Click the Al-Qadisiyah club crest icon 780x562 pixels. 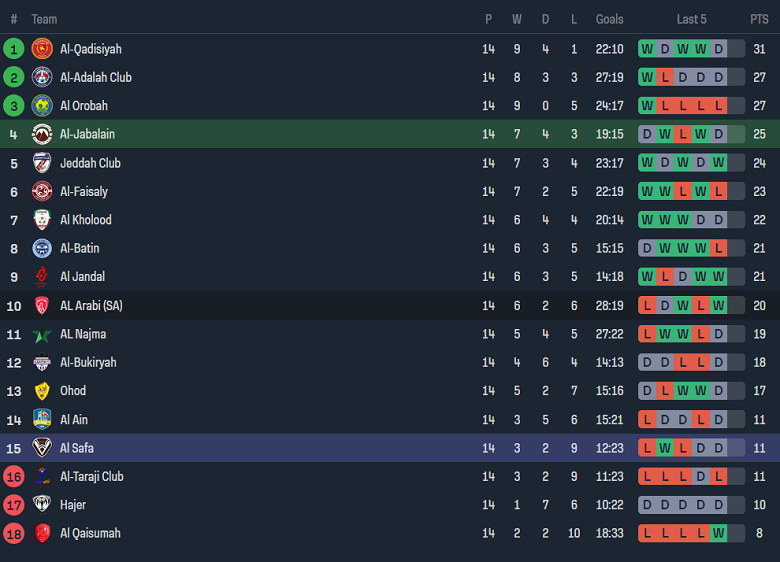(42, 49)
